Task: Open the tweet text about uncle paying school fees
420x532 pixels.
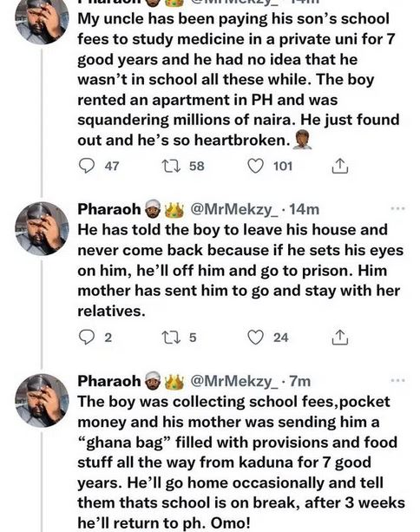Action: click(239, 80)
